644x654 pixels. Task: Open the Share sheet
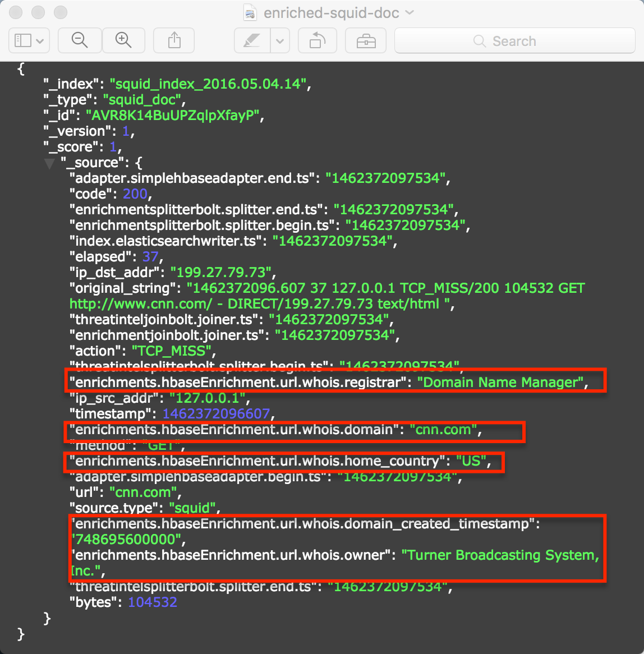tap(173, 40)
